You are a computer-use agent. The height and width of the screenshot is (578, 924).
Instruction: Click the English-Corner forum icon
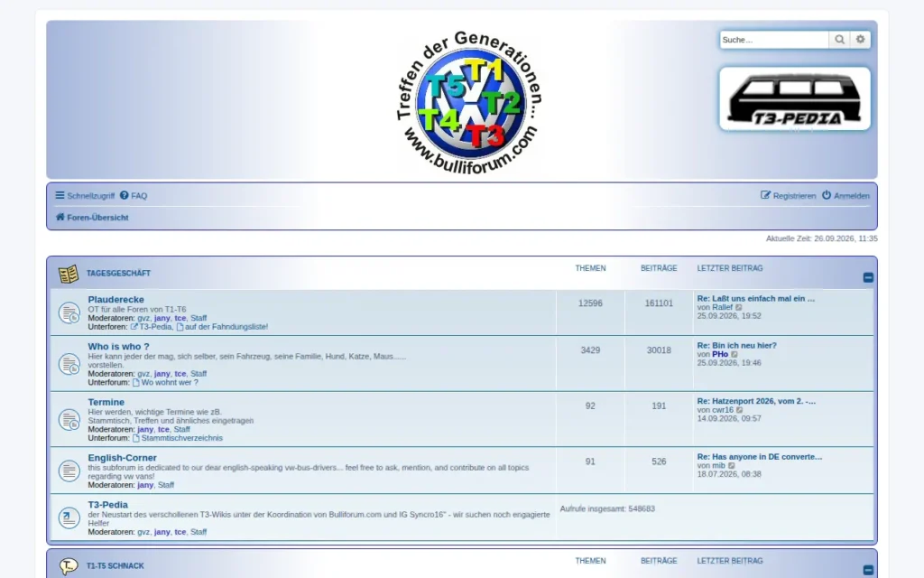click(x=69, y=471)
